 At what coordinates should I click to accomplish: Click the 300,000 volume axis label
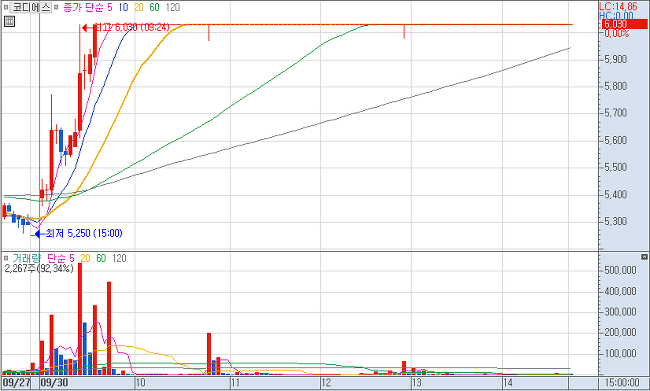tap(620, 312)
